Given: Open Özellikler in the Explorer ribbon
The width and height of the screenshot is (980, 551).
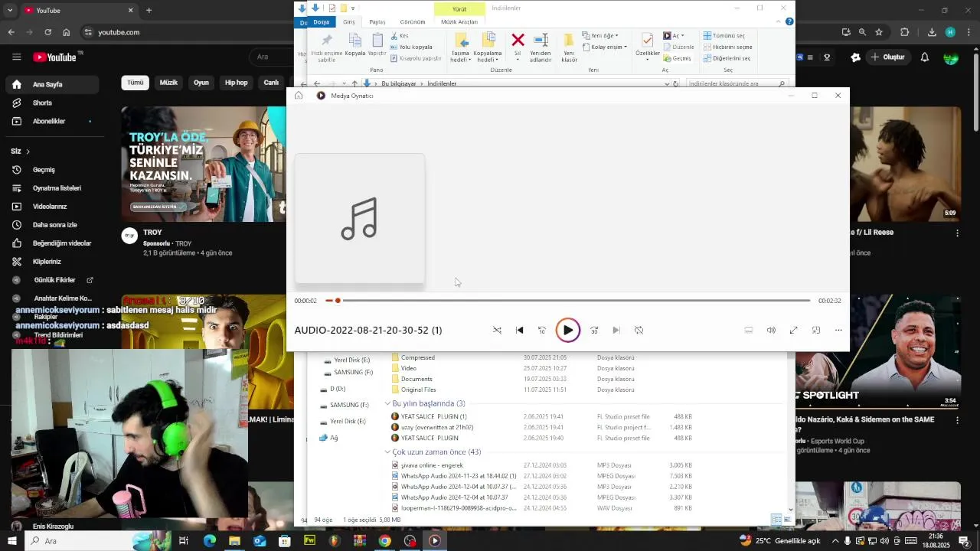Looking at the screenshot, I should 648,46.
